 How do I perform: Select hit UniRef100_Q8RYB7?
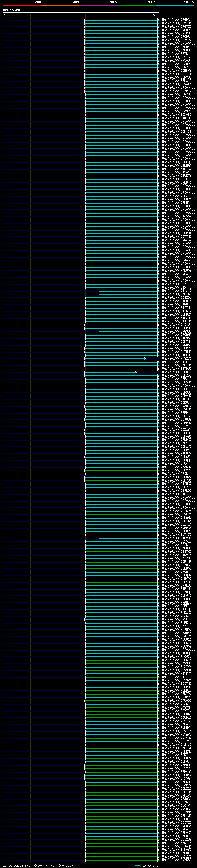click(x=176, y=78)
